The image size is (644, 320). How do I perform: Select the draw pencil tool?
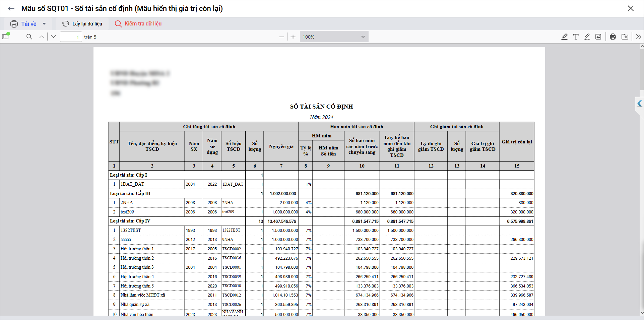[x=587, y=37]
